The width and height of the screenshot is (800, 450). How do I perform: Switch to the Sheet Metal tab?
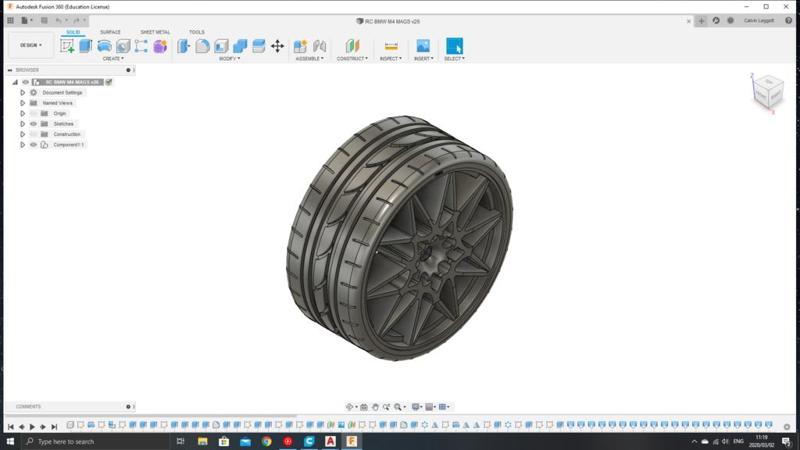(x=155, y=32)
